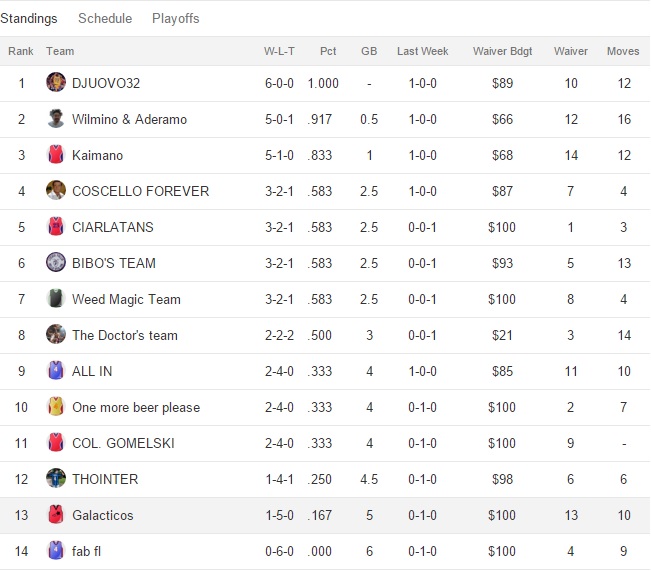651x571 pixels.
Task: Open Galacticos team page link
Action: (x=102, y=515)
